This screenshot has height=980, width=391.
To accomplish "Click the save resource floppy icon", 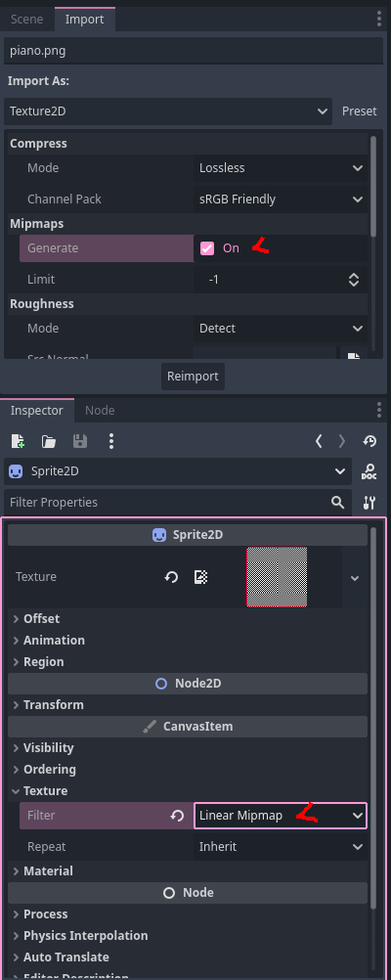I will point(80,441).
